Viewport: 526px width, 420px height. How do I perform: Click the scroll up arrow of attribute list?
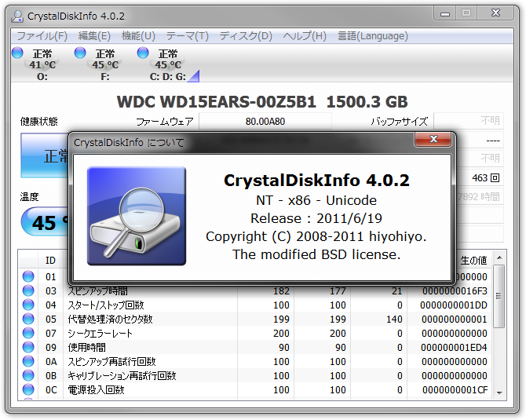tap(499, 257)
